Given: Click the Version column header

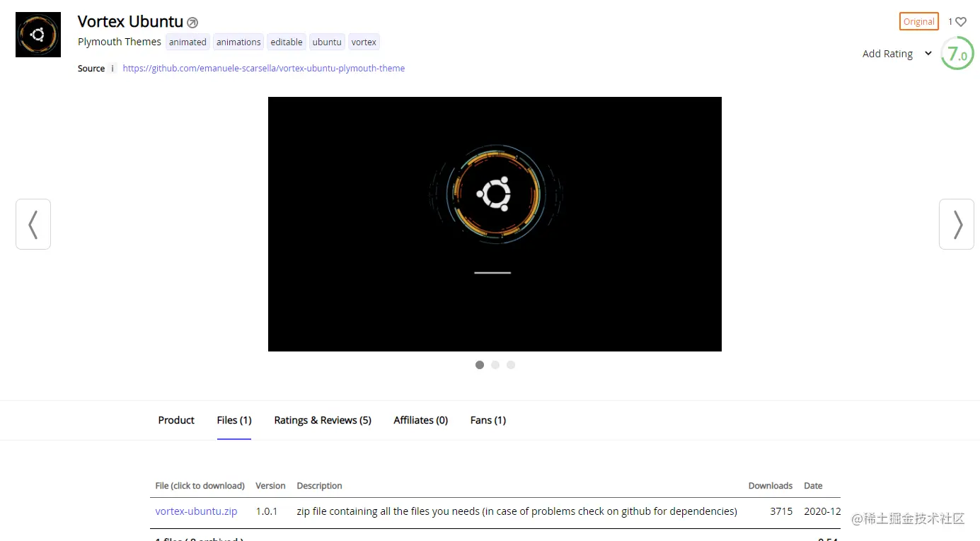Looking at the screenshot, I should [x=270, y=486].
